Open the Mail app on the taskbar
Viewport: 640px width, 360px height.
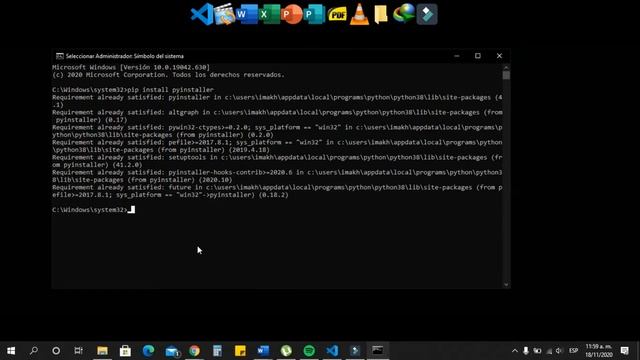point(172,351)
